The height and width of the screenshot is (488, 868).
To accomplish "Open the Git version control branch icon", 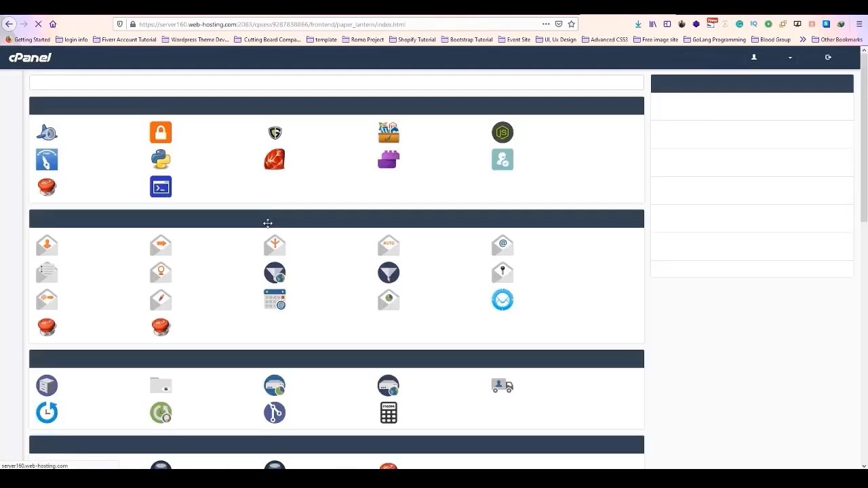I will [275, 413].
